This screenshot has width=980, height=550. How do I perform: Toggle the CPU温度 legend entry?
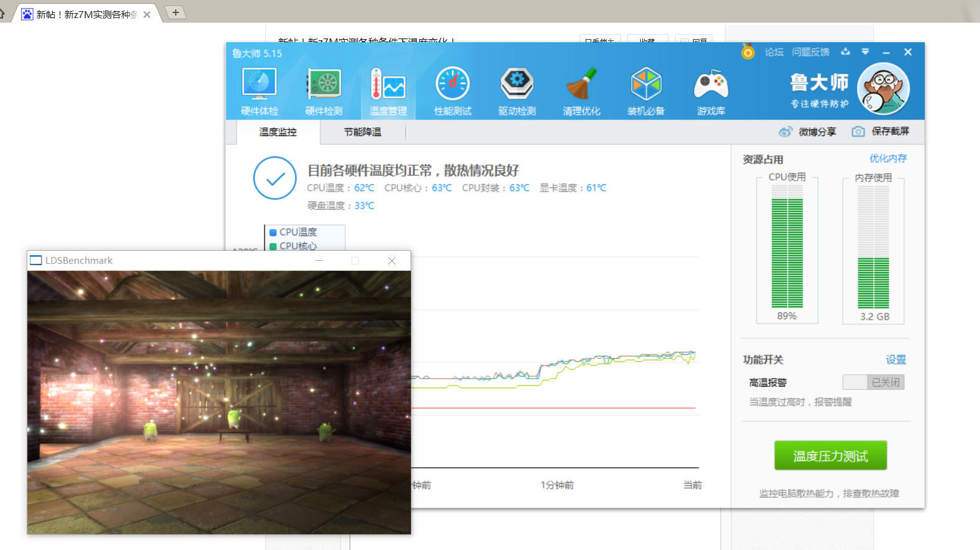coord(293,232)
